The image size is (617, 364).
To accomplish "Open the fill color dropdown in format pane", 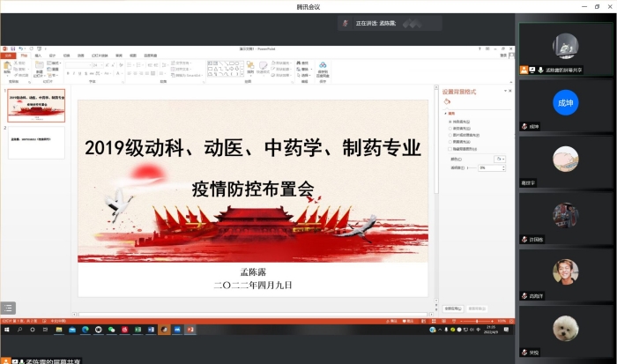I will pyautogui.click(x=501, y=159).
